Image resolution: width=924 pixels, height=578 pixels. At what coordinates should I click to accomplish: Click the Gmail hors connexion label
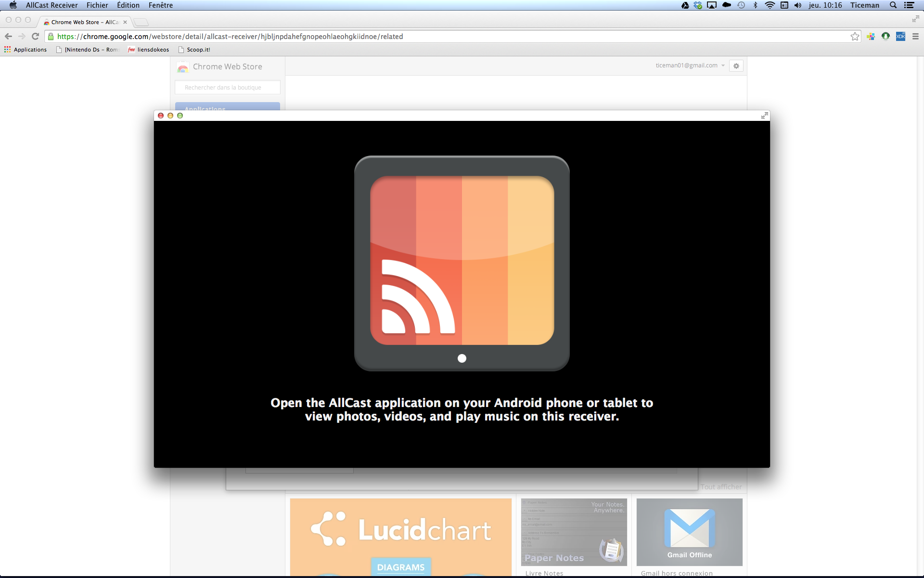(x=677, y=573)
